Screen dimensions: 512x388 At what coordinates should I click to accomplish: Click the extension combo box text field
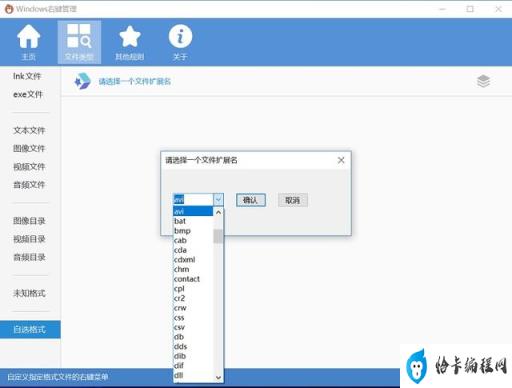(x=193, y=200)
